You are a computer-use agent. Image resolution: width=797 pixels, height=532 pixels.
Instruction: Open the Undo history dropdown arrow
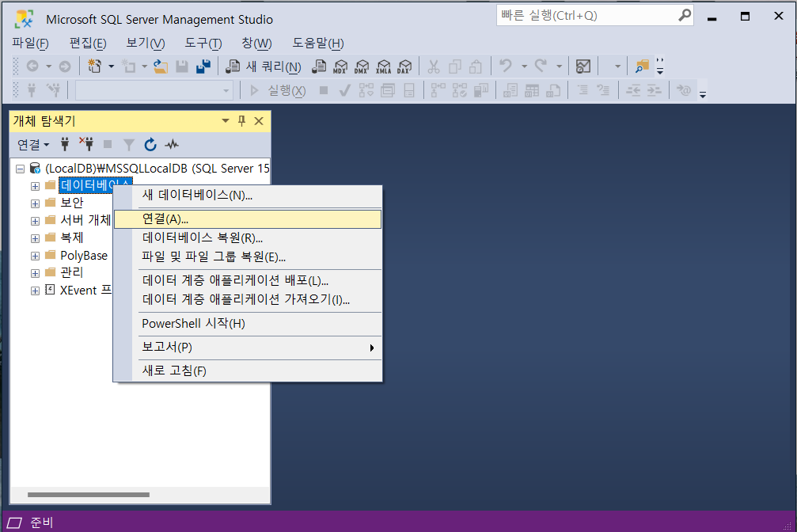[x=524, y=66]
